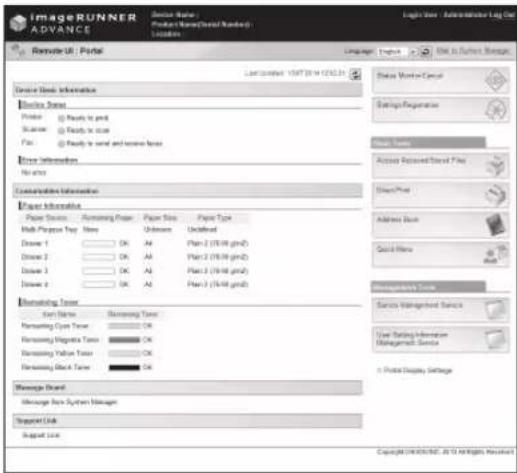Refresh the page using the Last Updated icon
Image resolution: width=517 pixels, height=473 pixels.
click(355, 74)
